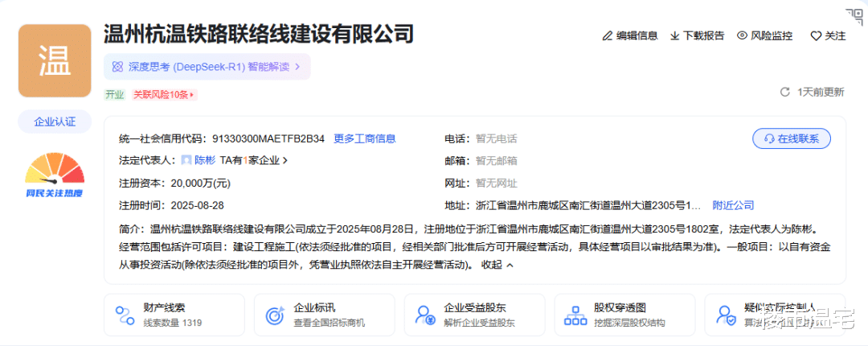Click 风险监控 label
The height and width of the screenshot is (346, 868).
(x=772, y=36)
